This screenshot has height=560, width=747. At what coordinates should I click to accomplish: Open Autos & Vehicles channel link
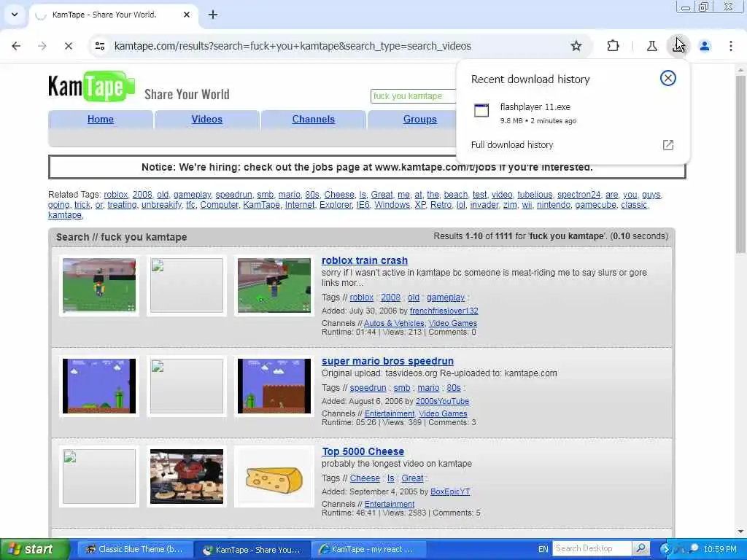393,323
